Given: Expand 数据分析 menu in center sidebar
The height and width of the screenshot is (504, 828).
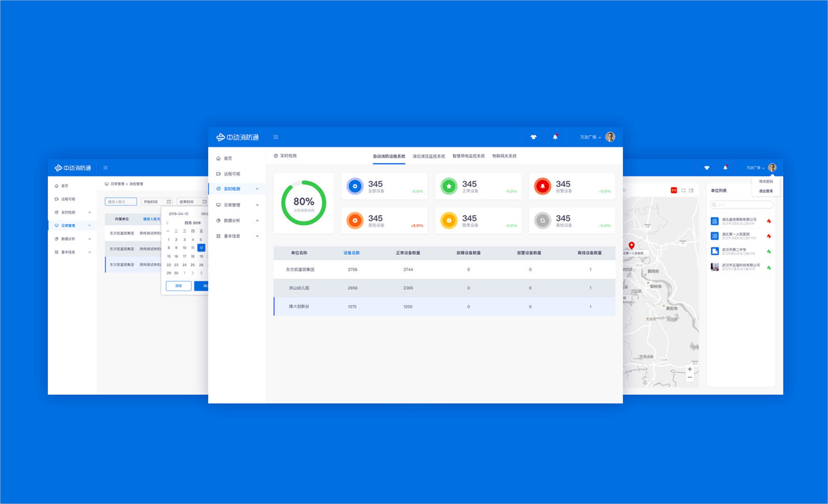Looking at the screenshot, I should coord(257,221).
